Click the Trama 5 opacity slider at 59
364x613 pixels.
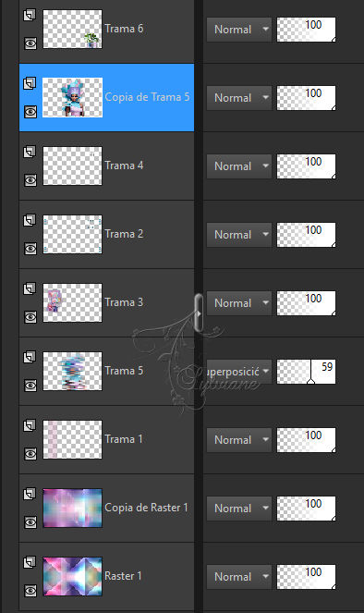tap(306, 372)
